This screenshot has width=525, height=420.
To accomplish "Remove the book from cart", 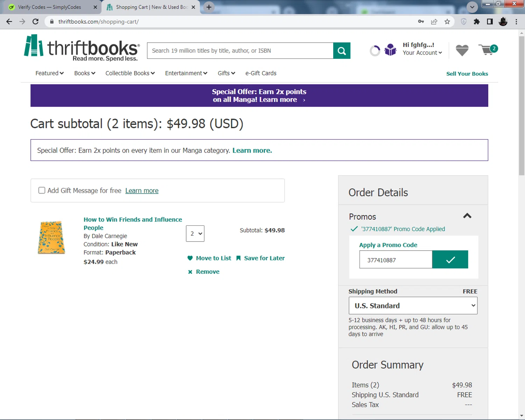I will click(204, 272).
